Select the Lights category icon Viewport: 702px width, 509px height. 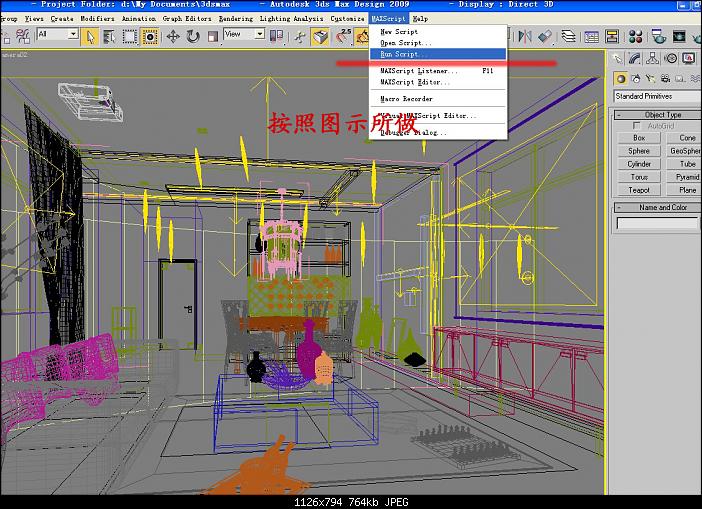tap(650, 79)
